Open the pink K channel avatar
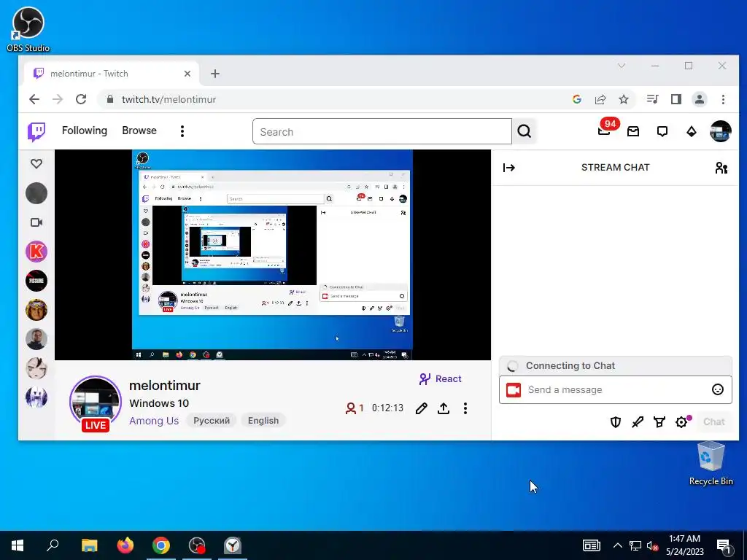Image resolution: width=747 pixels, height=560 pixels. pos(36,252)
